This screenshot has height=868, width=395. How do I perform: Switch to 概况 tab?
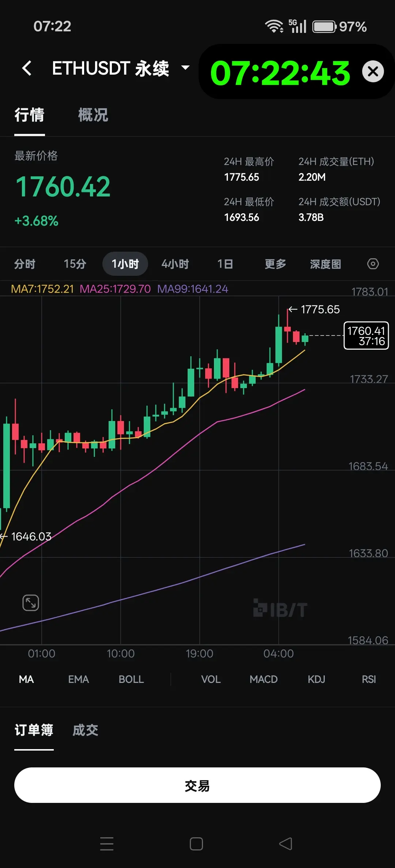[93, 115]
